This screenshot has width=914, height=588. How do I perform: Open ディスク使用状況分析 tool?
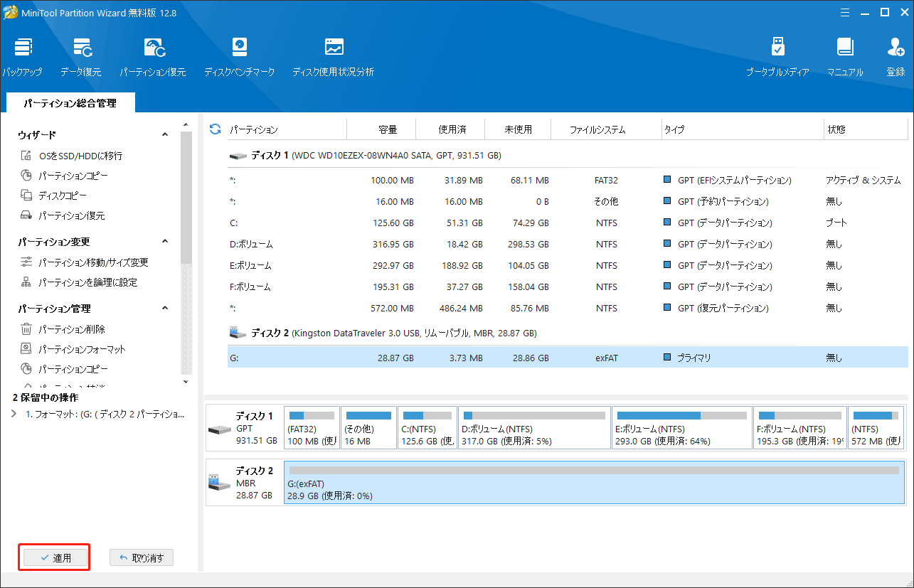click(333, 57)
